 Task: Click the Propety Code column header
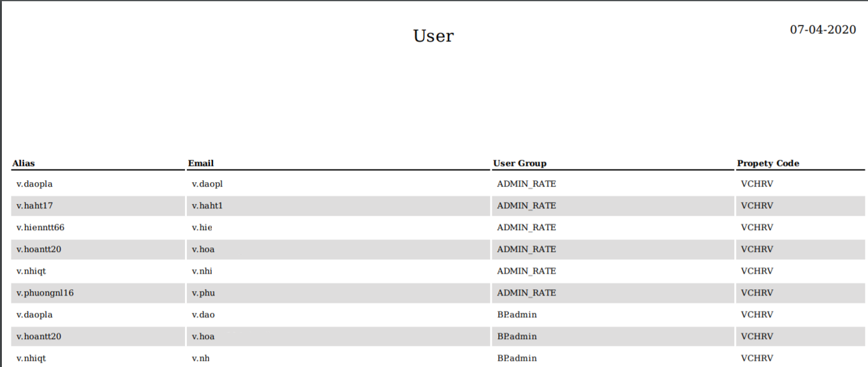click(x=768, y=163)
